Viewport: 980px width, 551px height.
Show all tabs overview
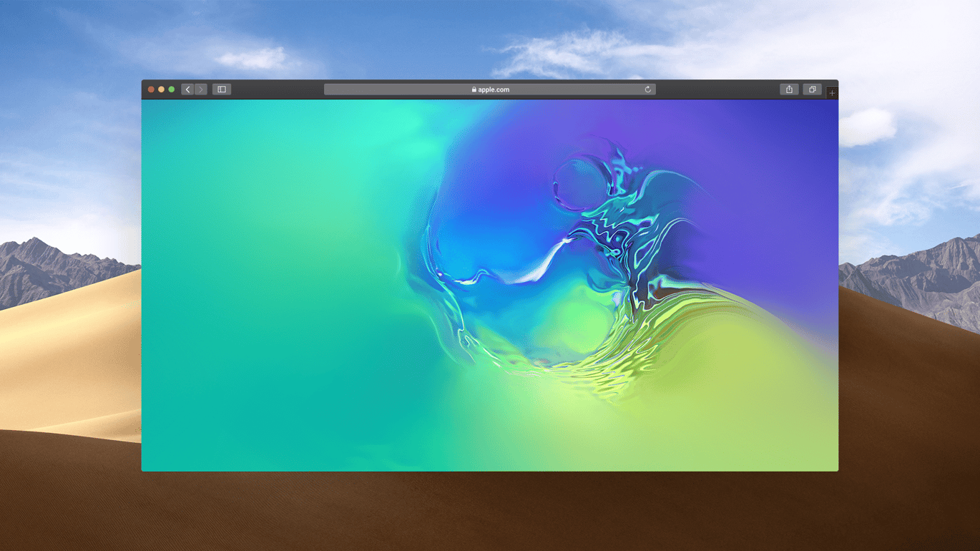[813, 89]
